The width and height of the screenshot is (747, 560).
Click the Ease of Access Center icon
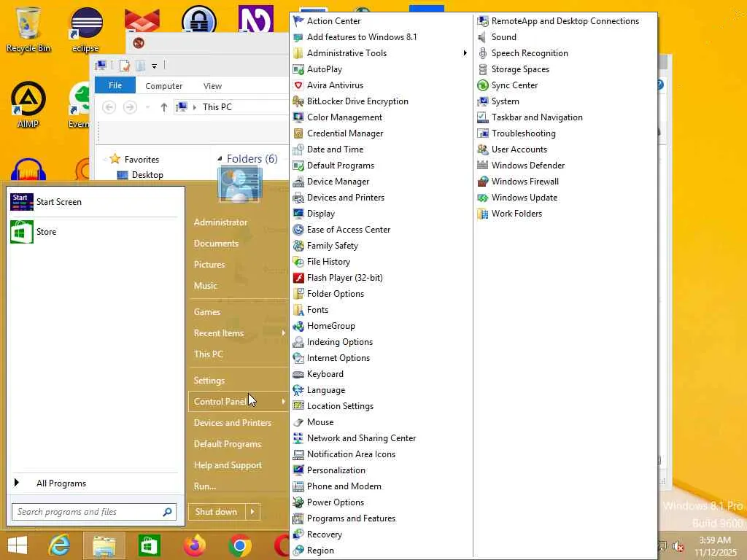298,230
